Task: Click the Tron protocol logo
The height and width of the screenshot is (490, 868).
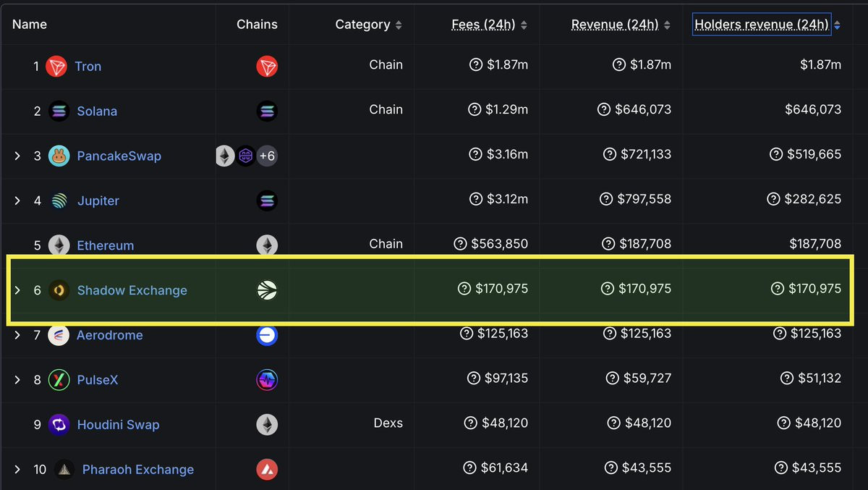Action: pos(56,67)
